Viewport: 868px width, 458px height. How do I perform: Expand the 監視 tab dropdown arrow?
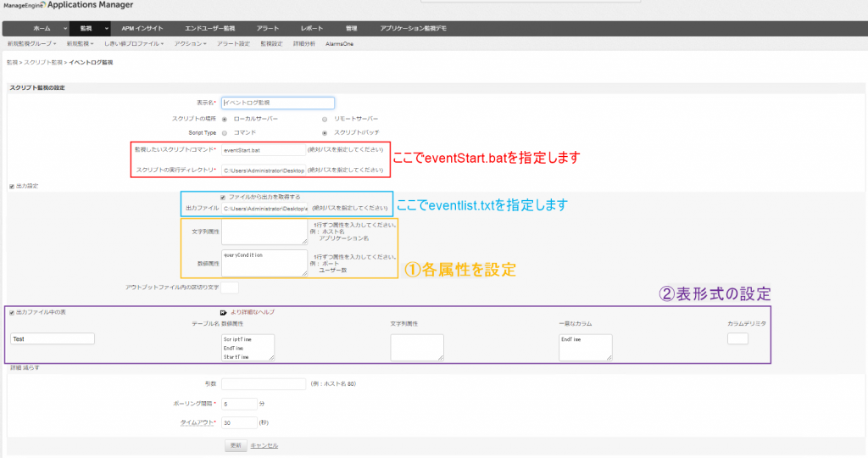tap(106, 29)
